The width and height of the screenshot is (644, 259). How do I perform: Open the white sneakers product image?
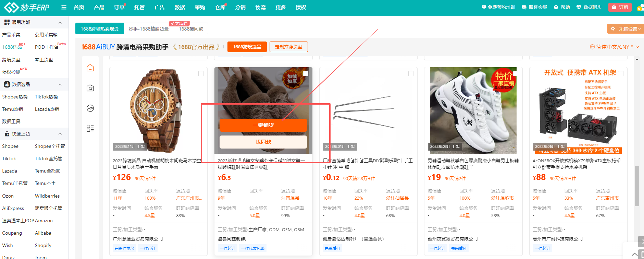point(473,110)
